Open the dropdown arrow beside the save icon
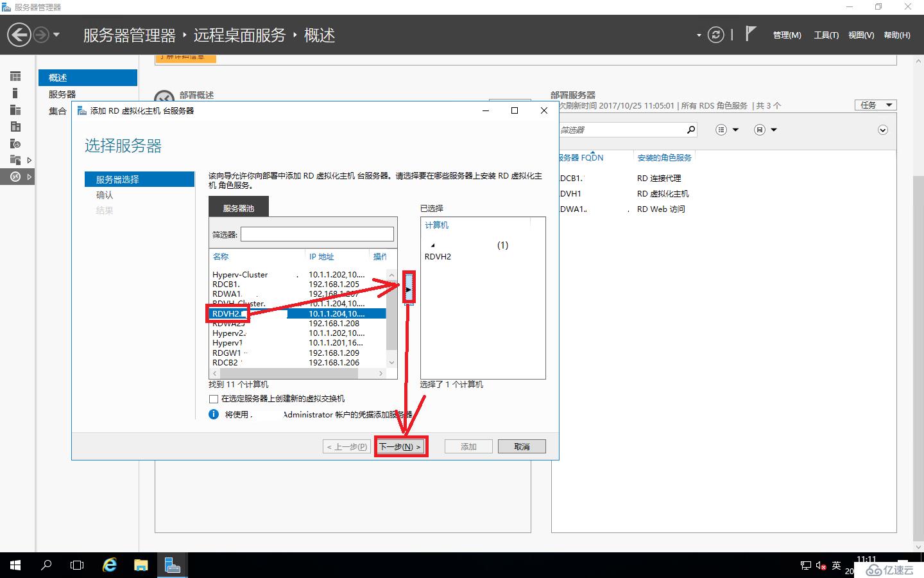Image resolution: width=924 pixels, height=578 pixels. 774,130
